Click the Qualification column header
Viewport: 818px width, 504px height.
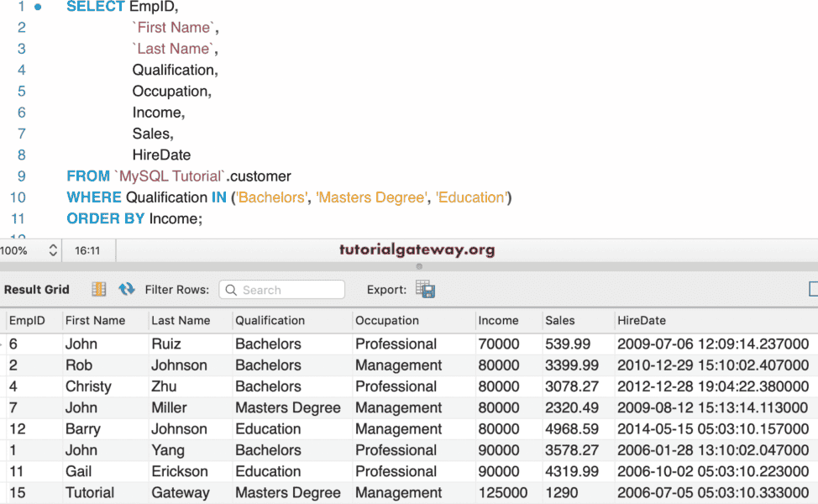270,320
